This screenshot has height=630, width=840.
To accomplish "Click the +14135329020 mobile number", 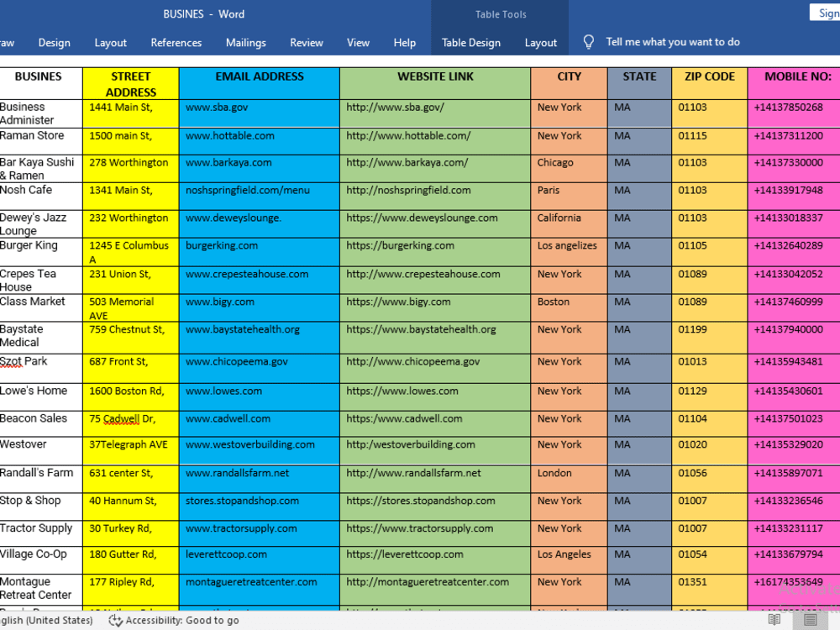I will [788, 444].
